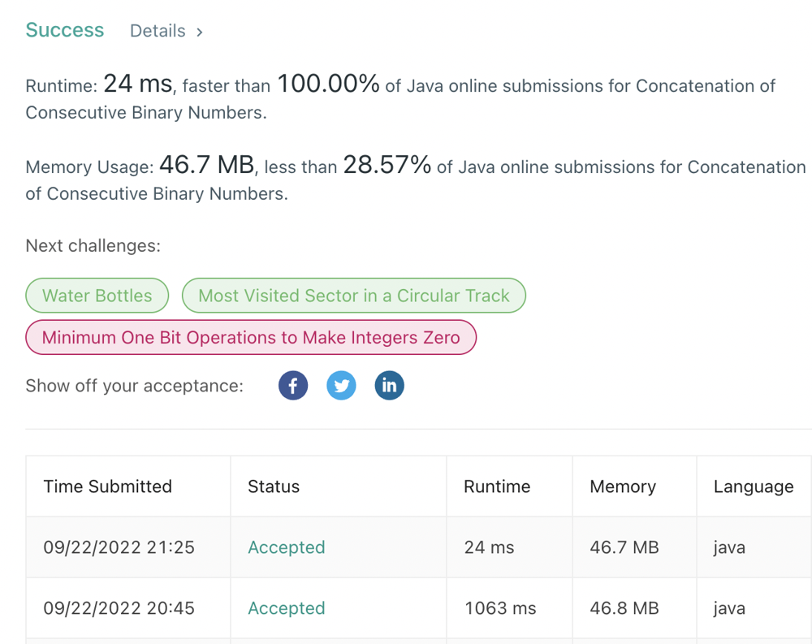The width and height of the screenshot is (812, 644).
Task: Open Most Visited Sector in a Circular Track
Action: tap(354, 296)
